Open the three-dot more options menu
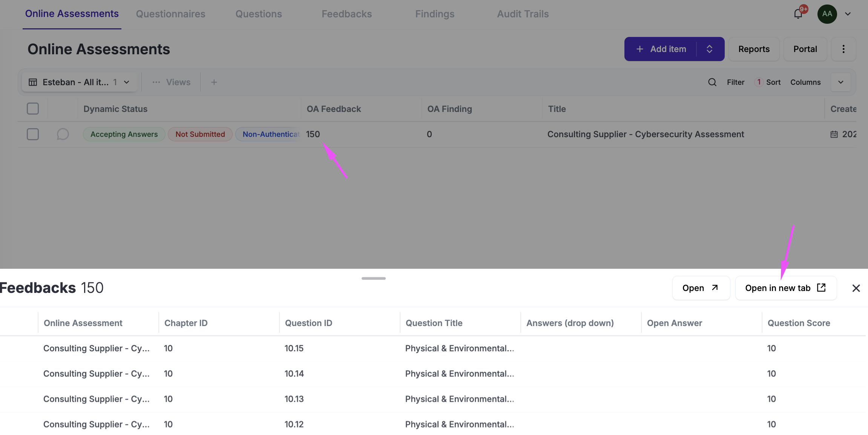 (x=843, y=49)
